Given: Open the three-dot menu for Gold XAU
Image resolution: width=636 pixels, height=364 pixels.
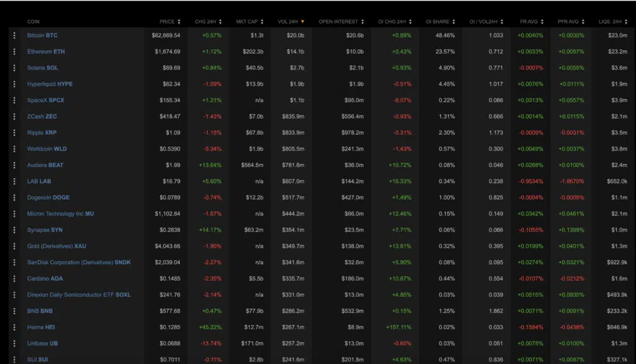Looking at the screenshot, I should [14, 247].
